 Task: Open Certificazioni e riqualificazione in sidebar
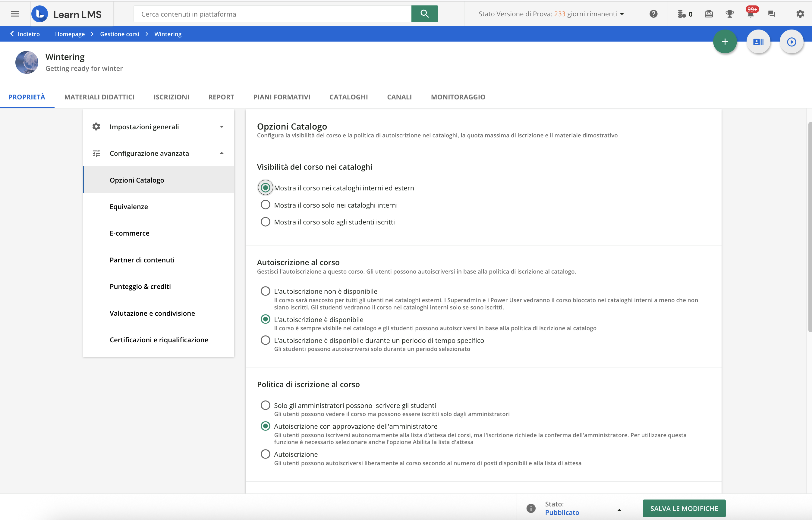coord(159,340)
